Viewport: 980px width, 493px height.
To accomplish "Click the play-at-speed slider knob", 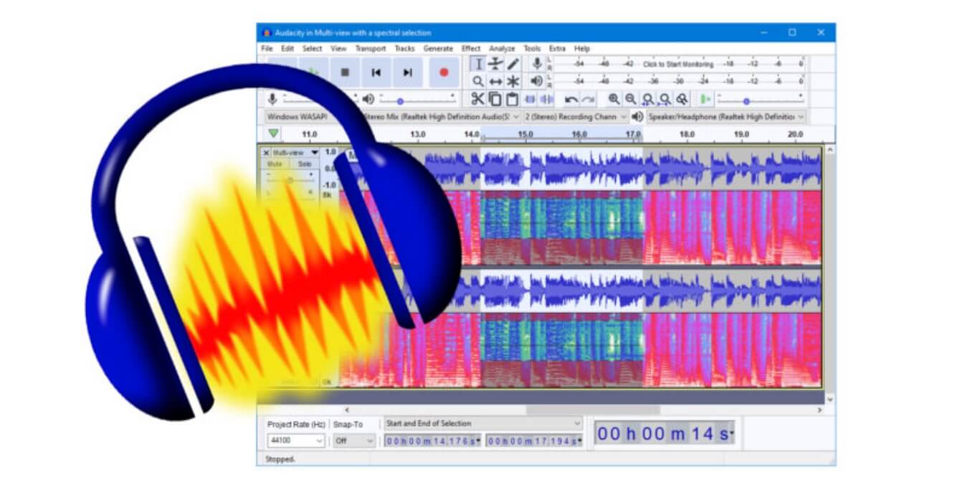I will (746, 101).
